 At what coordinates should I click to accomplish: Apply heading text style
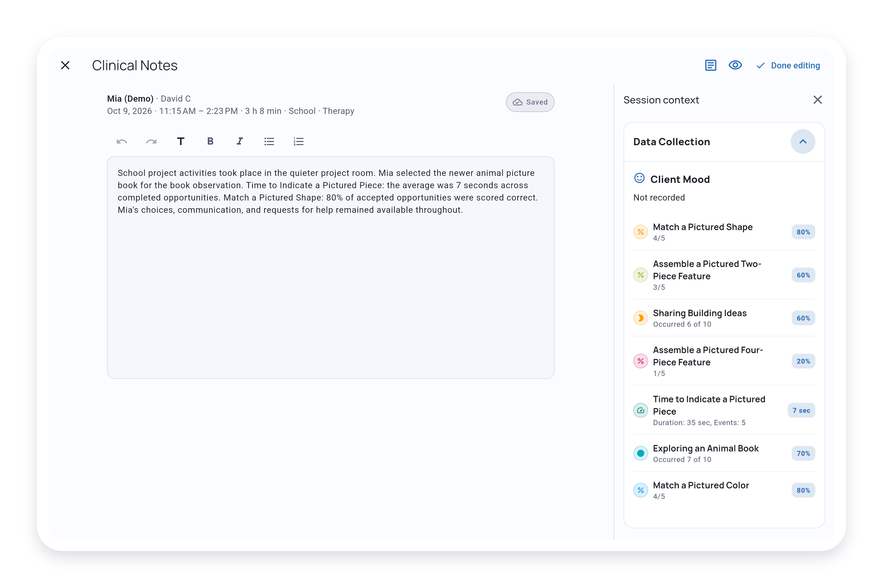(x=181, y=142)
